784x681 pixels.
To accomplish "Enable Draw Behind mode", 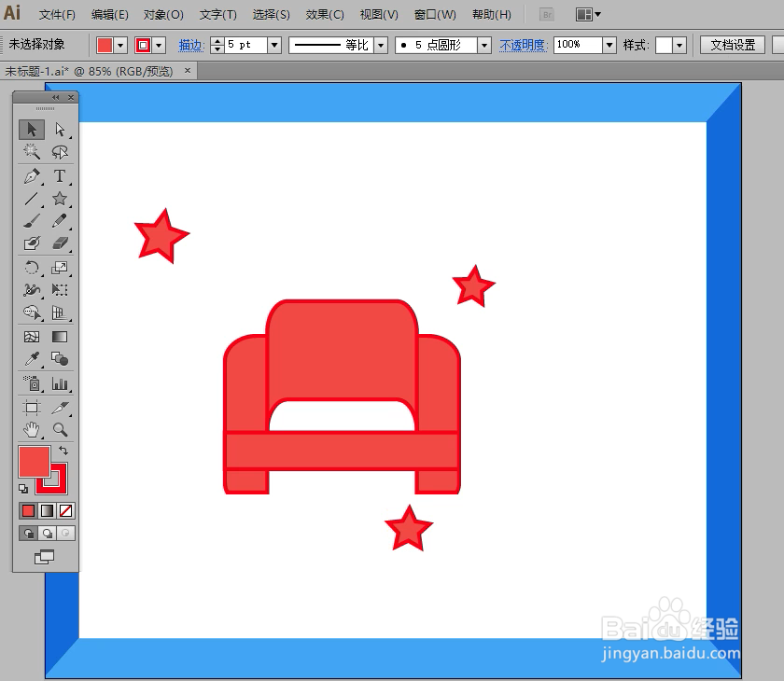I will (x=47, y=533).
